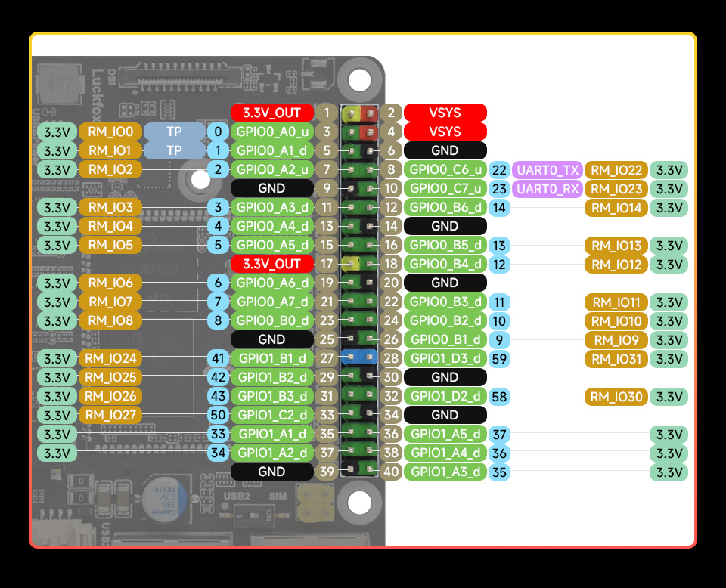The width and height of the screenshot is (726, 588).
Task: Select the 3.3V_OUT label at pin 17
Action: point(271,264)
